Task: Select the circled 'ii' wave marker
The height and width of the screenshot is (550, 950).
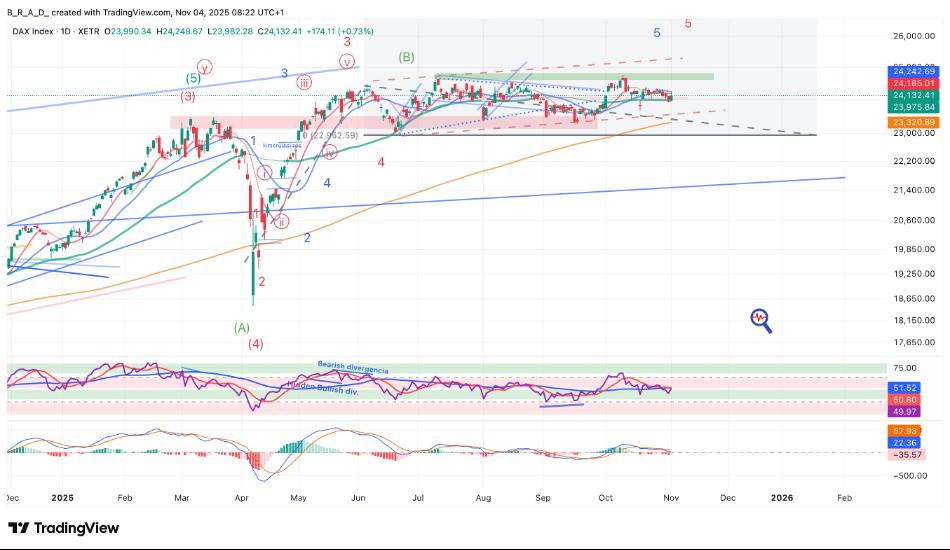Action: pyautogui.click(x=282, y=221)
